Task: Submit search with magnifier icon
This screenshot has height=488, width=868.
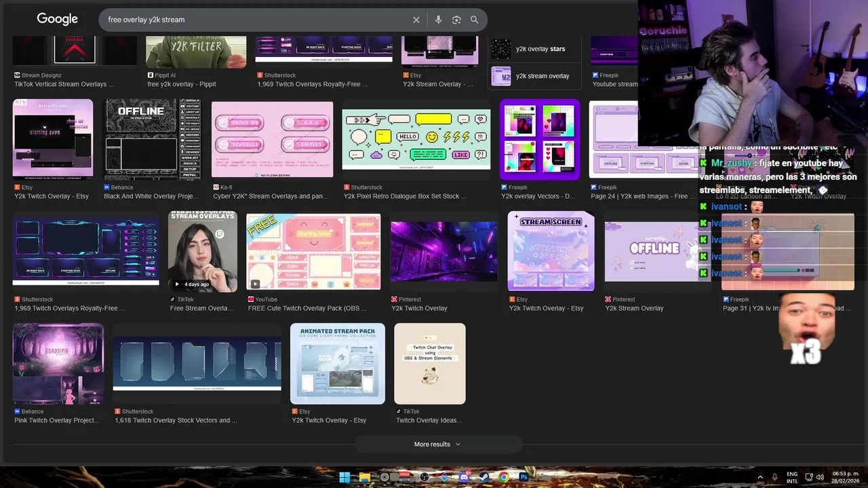Action: 475,20
